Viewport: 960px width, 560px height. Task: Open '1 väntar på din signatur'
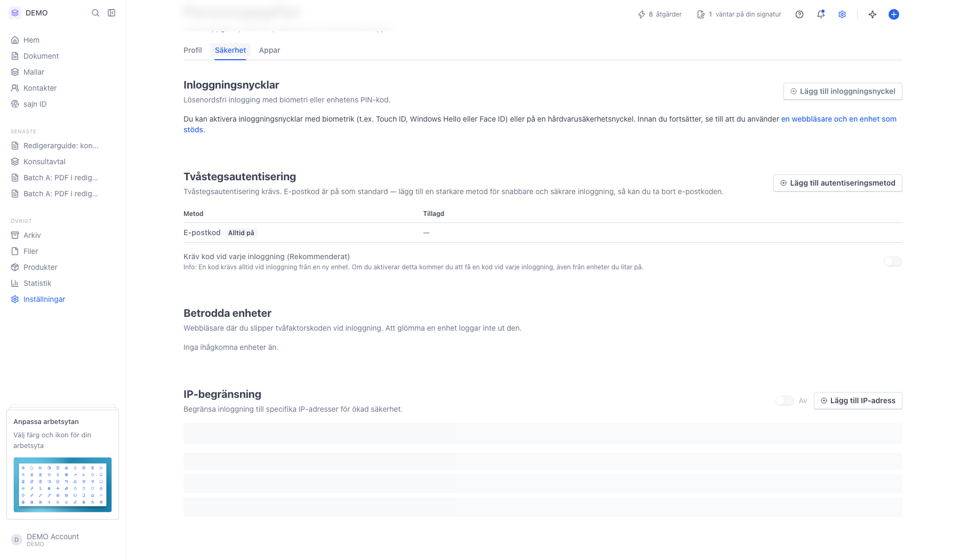(x=739, y=14)
